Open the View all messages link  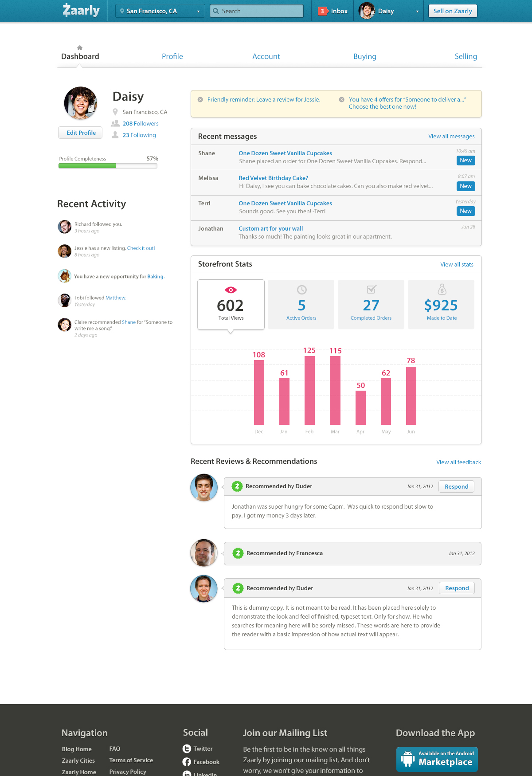pos(451,136)
